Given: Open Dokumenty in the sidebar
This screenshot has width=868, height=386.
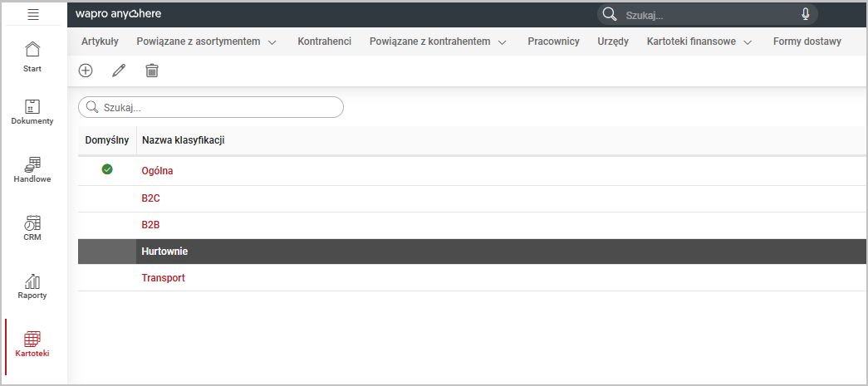Looking at the screenshot, I should [x=32, y=112].
